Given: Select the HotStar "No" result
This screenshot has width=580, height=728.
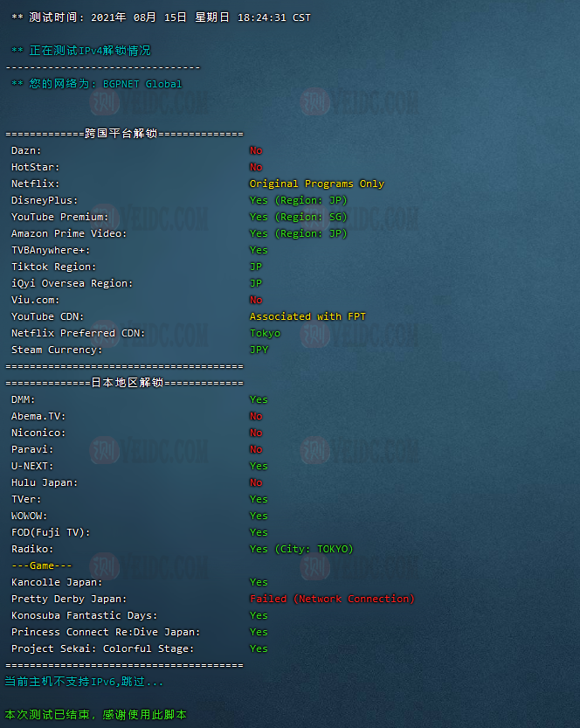Looking at the screenshot, I should (x=256, y=167).
